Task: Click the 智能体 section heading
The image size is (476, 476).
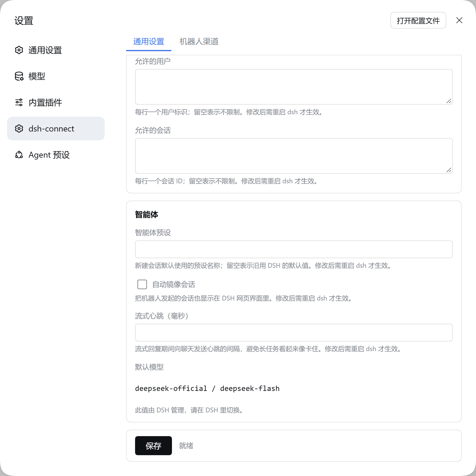Action: coord(147,214)
